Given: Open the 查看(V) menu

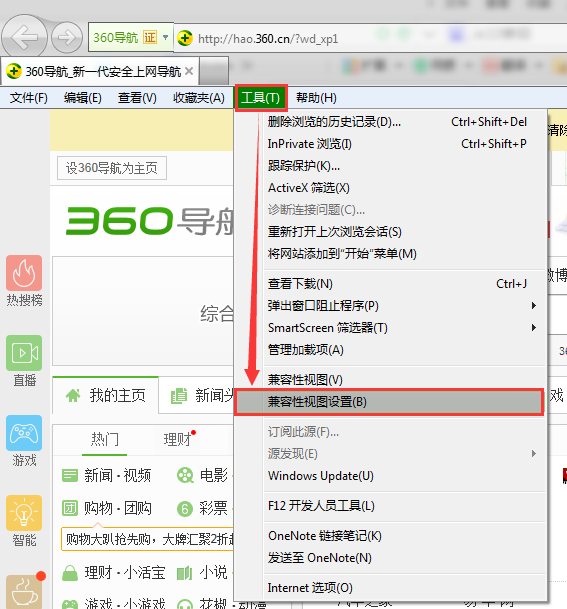Looking at the screenshot, I should (137, 97).
